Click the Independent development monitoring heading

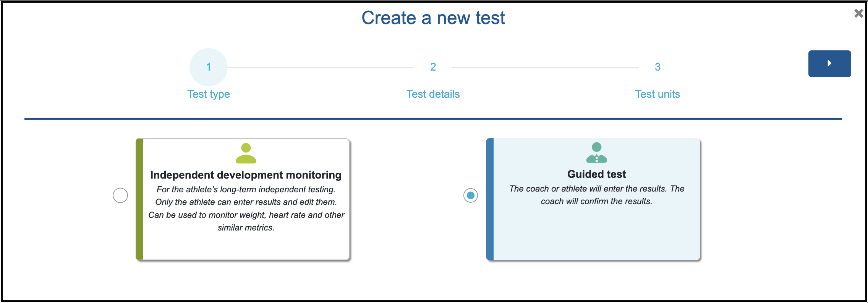[x=246, y=175]
